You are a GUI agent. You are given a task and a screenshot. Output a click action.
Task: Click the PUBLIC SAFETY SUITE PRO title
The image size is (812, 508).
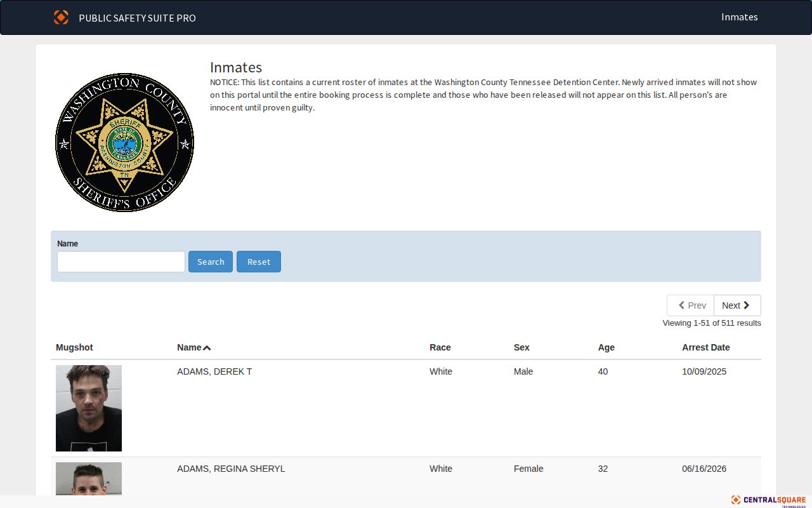pos(137,18)
